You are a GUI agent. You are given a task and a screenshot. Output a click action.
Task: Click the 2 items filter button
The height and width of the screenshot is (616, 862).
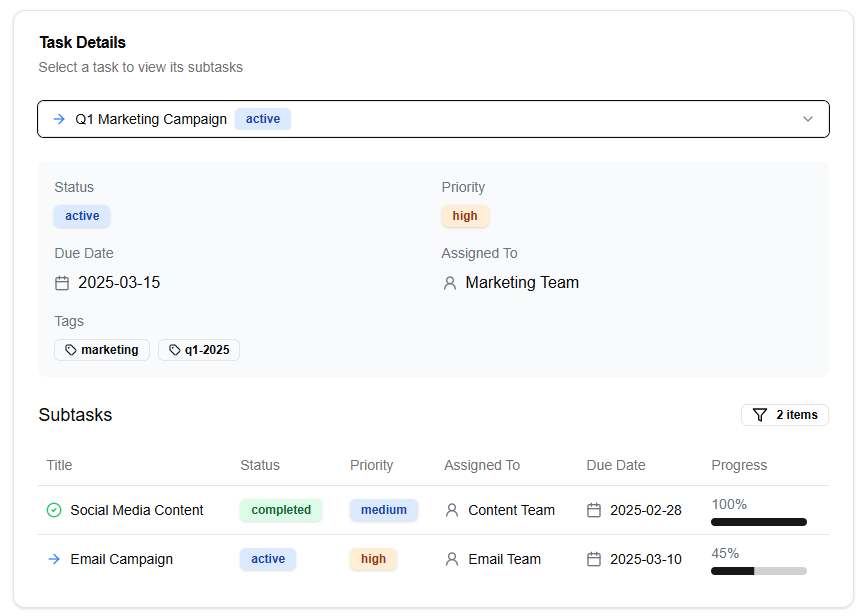pos(785,414)
